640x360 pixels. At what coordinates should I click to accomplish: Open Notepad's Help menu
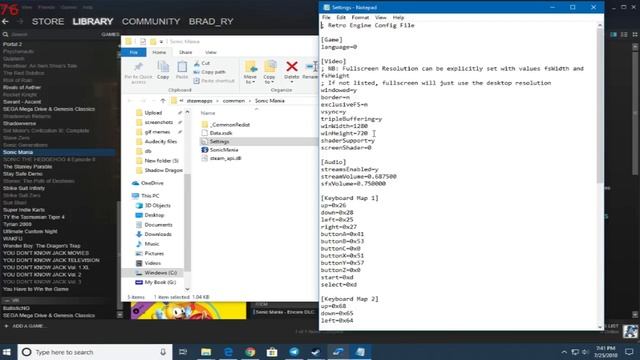point(398,18)
